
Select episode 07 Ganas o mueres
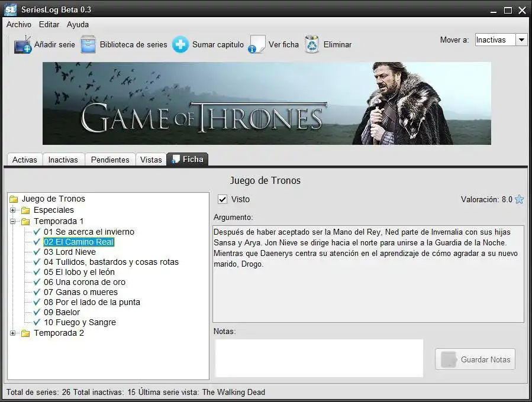80,292
